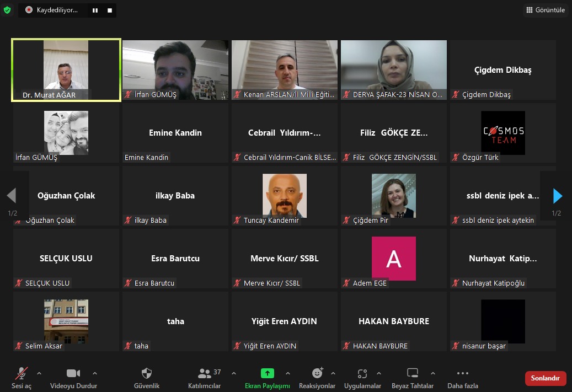
Task: Open the Daha fazla more menu
Action: coord(463,378)
